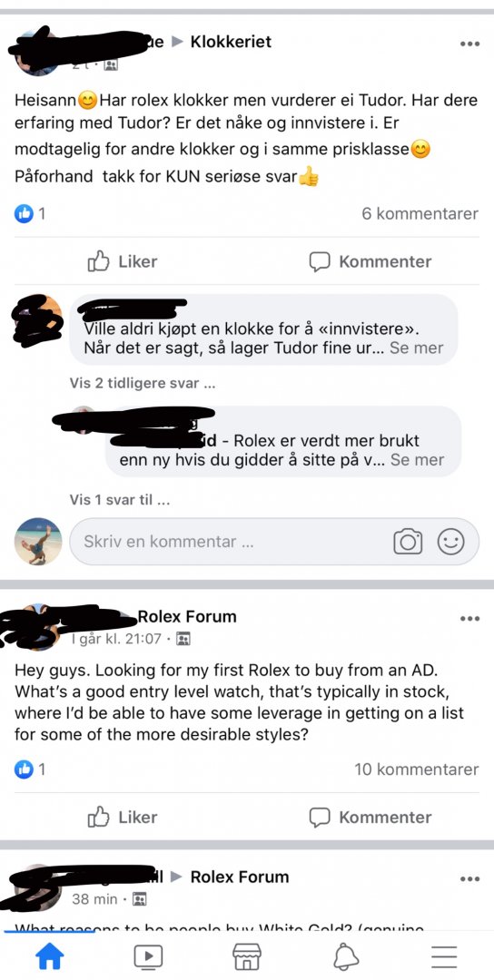494x980 pixels.
Task: Open the Marketplace storefront icon
Action: point(246,956)
